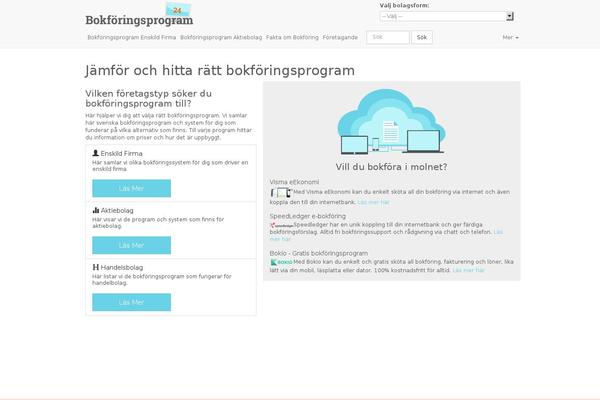Click the cloud and devices illustration

[391, 121]
